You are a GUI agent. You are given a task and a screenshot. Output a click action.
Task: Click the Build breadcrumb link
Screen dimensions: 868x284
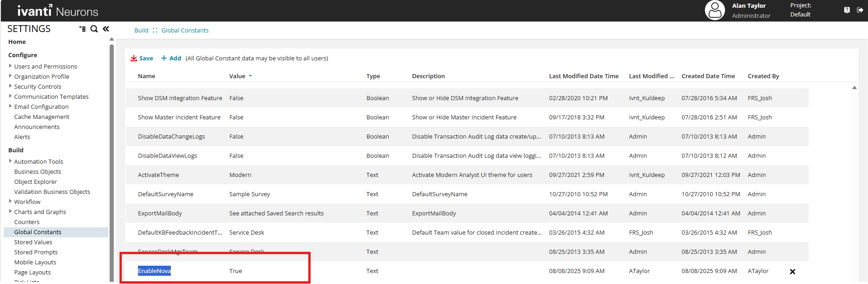[141, 31]
